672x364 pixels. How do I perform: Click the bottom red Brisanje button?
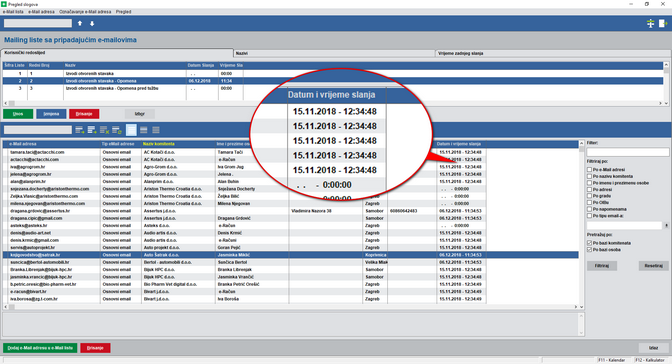pyautogui.click(x=95, y=348)
